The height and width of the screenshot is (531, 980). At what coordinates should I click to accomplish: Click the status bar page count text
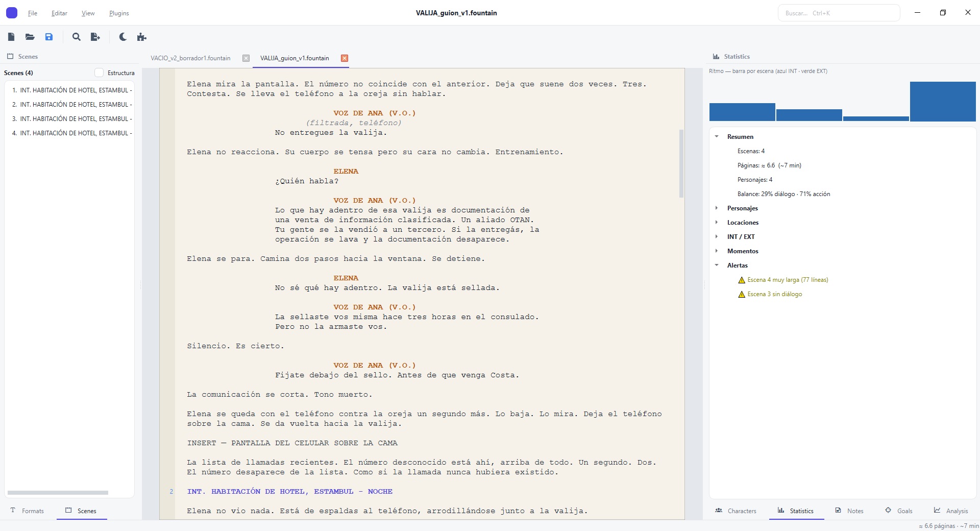[948, 526]
